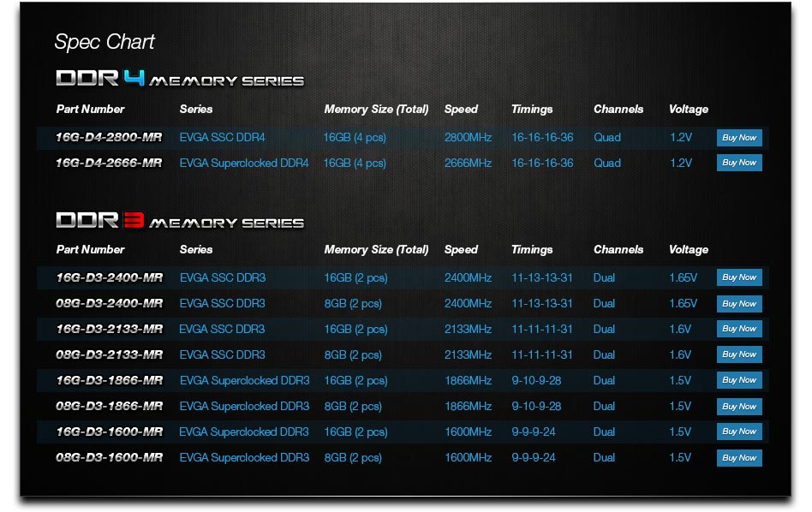Open the EVGA SSC DDR4 series link

click(222, 138)
